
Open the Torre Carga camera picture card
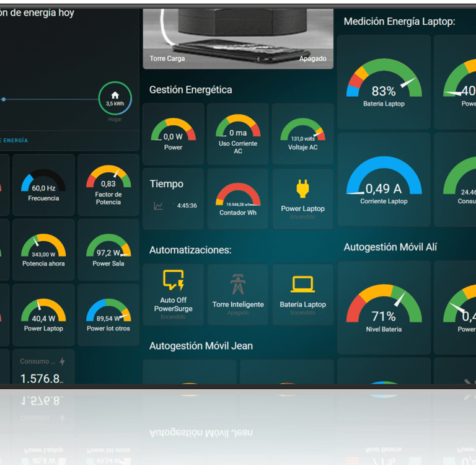(x=238, y=39)
